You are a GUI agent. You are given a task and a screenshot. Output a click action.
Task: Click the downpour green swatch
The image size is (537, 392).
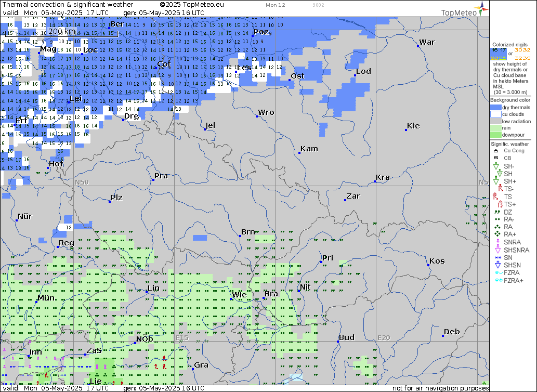[x=495, y=135]
